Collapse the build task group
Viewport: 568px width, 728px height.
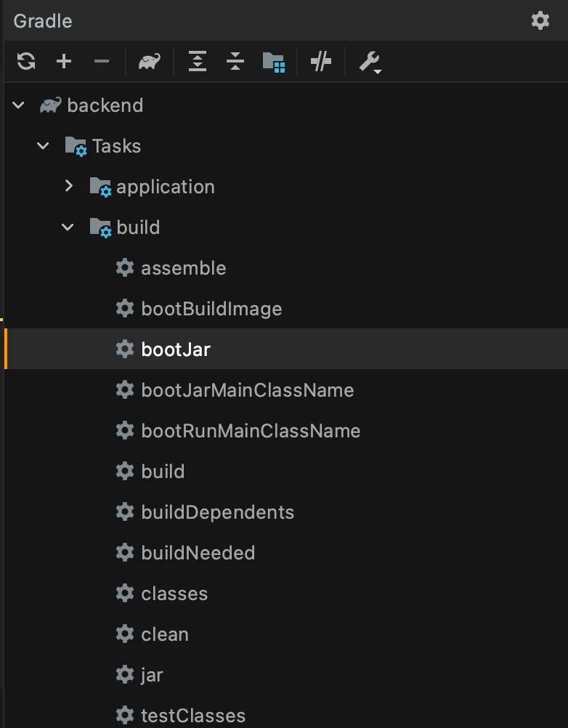(68, 227)
